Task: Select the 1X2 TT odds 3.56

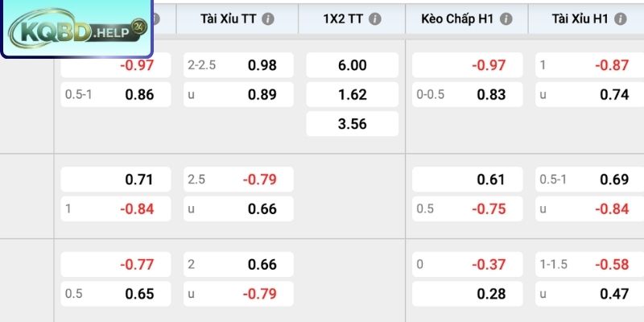Action: [x=353, y=124]
